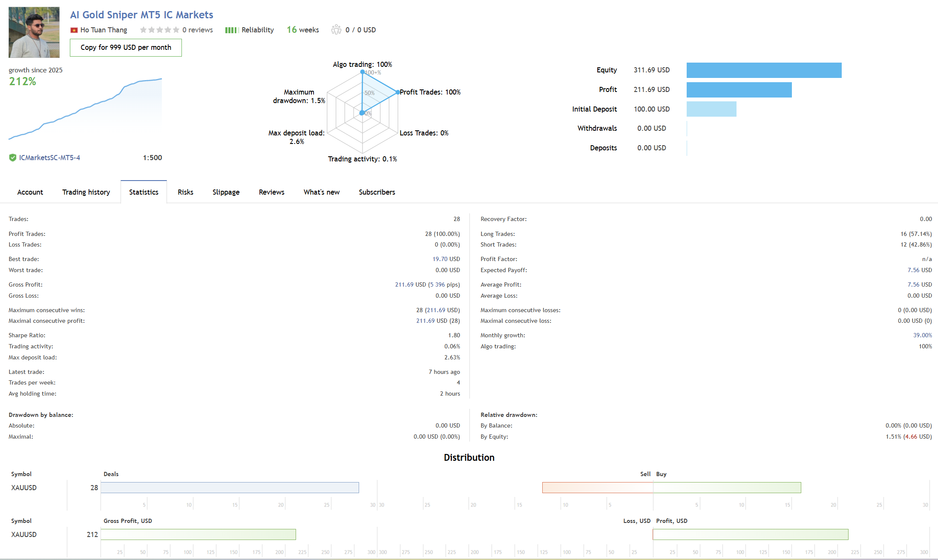
Task: Click the green Reliability bars icon
Action: click(x=231, y=30)
